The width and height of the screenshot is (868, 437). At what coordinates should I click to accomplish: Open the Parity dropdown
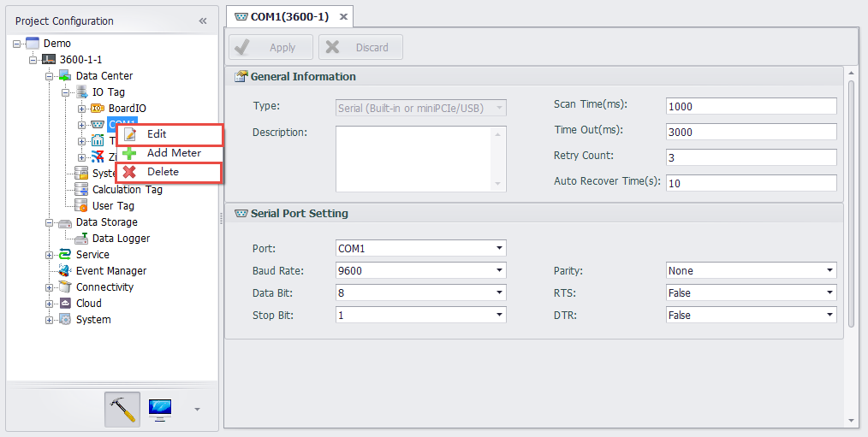pos(829,271)
